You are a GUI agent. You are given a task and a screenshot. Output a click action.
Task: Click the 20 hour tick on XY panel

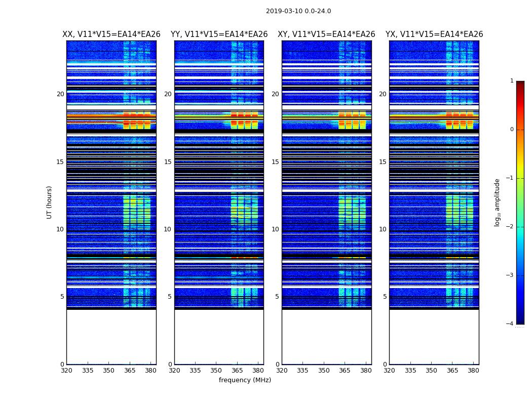(x=275, y=94)
